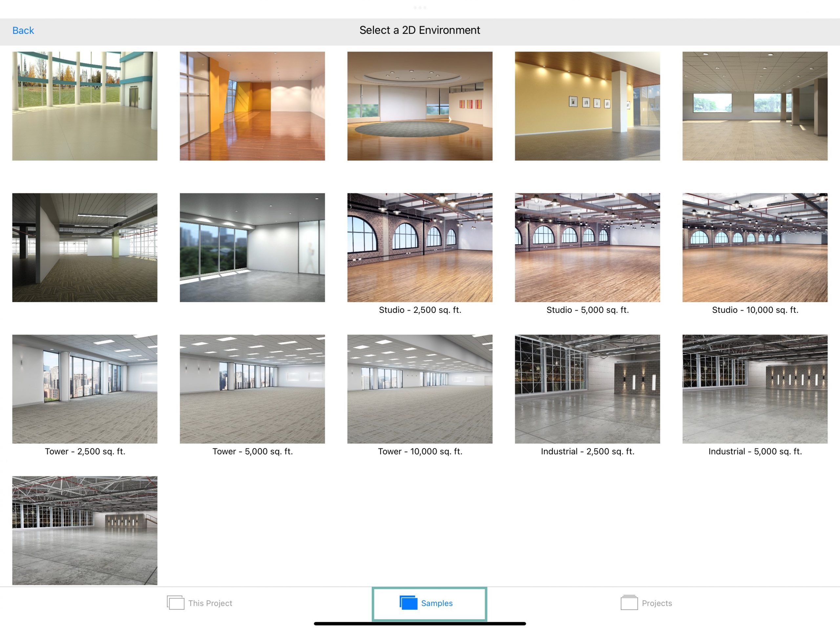This screenshot has height=630, width=840.
Task: Switch to the Projects tab
Action: click(x=646, y=603)
